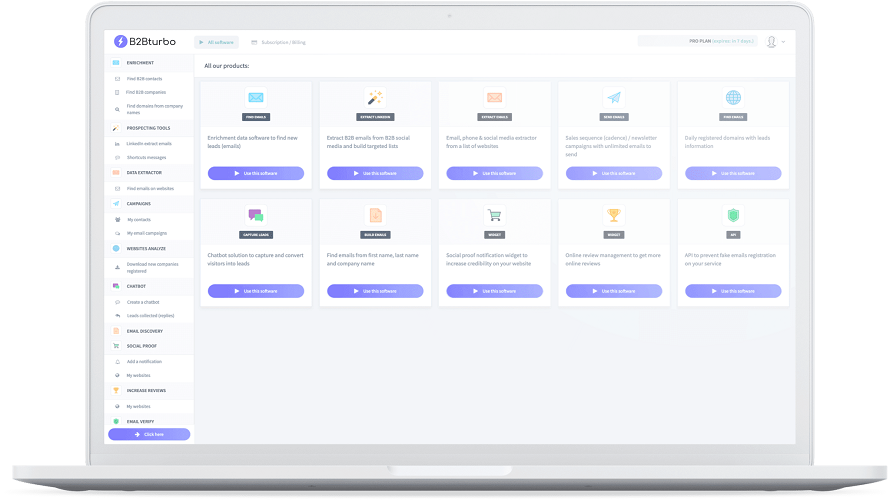Expand the account dropdown chevron
The width and height of the screenshot is (890, 500).
(x=783, y=42)
